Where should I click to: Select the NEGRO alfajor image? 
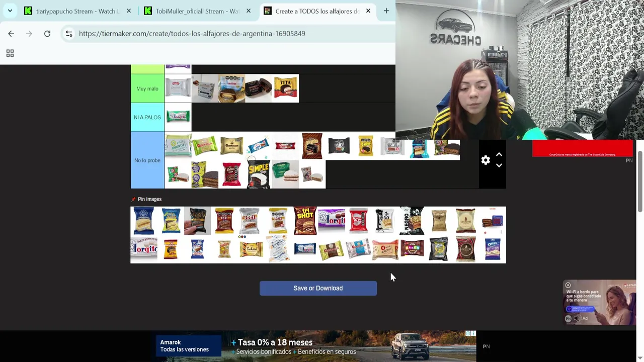pos(412,221)
